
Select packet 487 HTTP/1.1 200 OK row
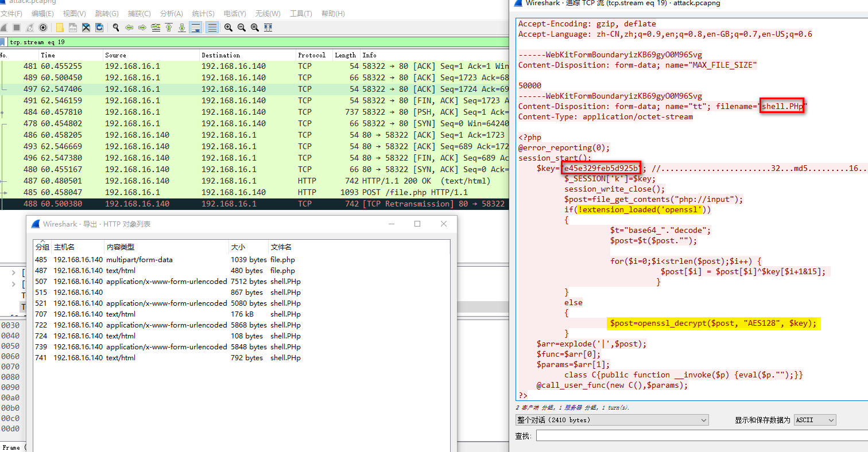254,181
